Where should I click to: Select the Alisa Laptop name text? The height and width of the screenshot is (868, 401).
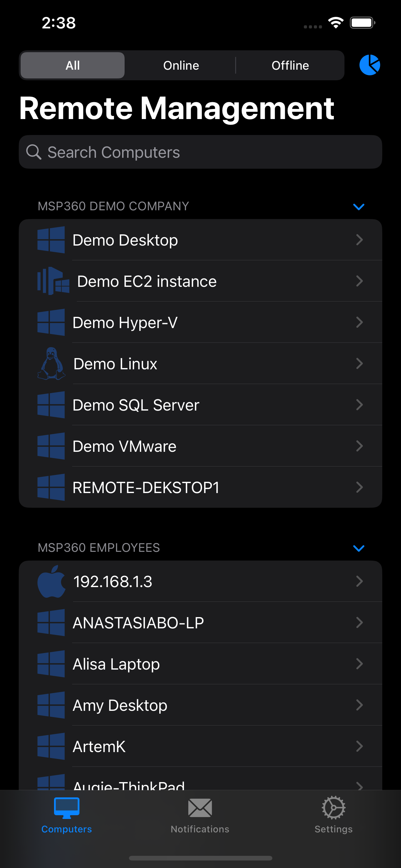coord(116,665)
